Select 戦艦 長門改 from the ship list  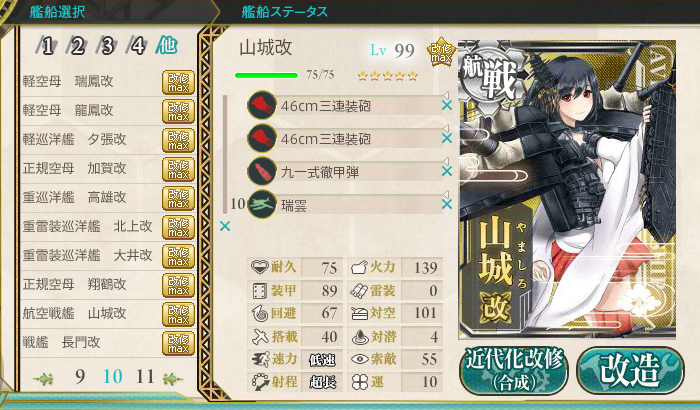coord(107,343)
